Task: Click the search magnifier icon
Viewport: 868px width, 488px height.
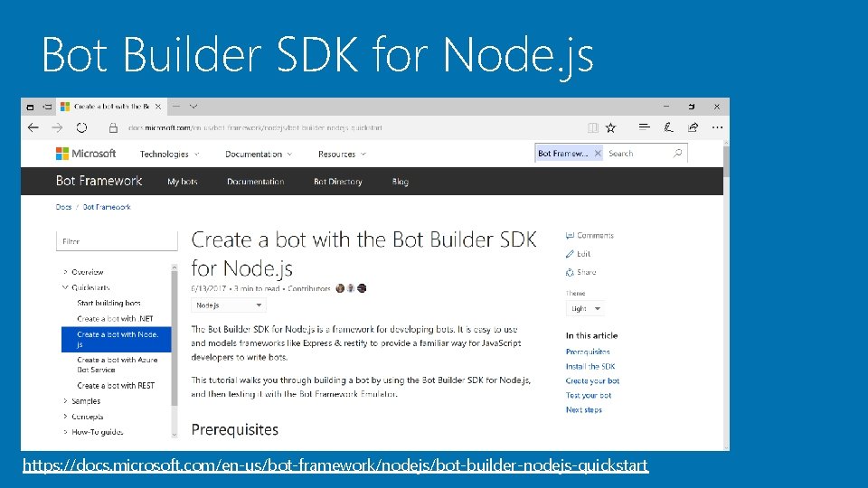Action: pos(677,154)
